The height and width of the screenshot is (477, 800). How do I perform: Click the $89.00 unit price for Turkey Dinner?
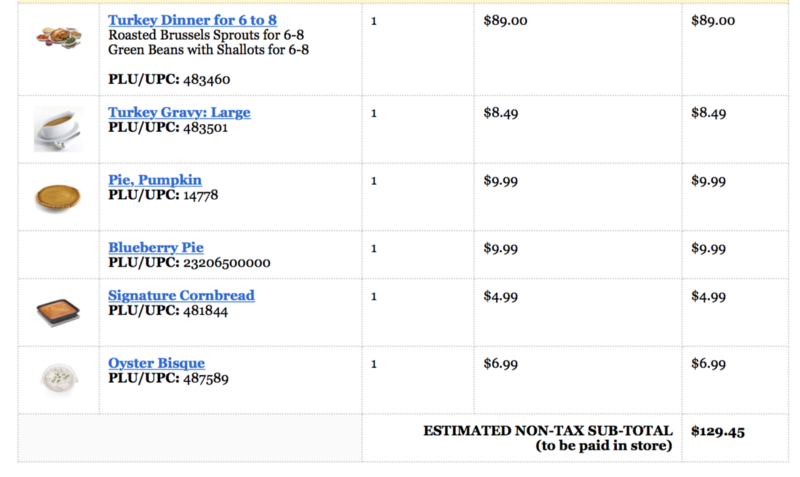tap(505, 21)
